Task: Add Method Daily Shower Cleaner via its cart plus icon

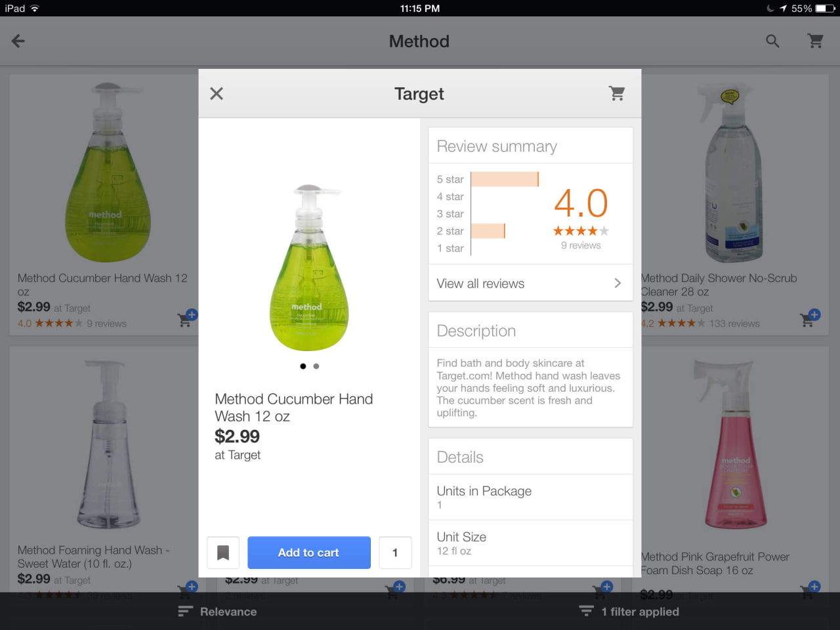Action: [809, 319]
